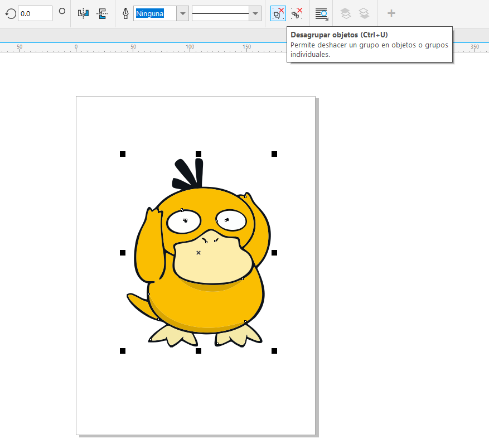Click the rotation angle arrow icon

point(10,13)
